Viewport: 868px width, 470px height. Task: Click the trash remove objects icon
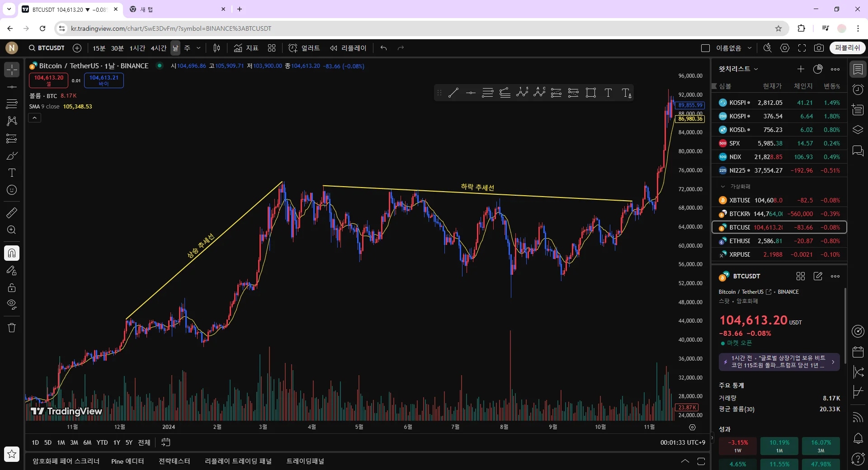[x=12, y=328]
